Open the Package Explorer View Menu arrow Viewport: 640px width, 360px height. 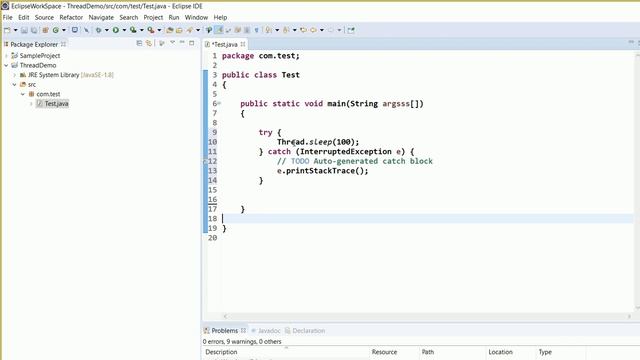pos(172,43)
